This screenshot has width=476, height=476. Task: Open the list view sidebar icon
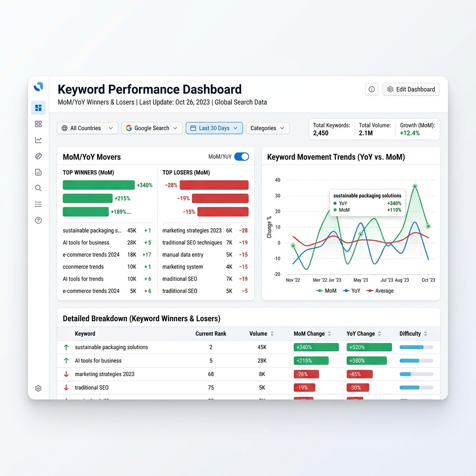click(38, 205)
